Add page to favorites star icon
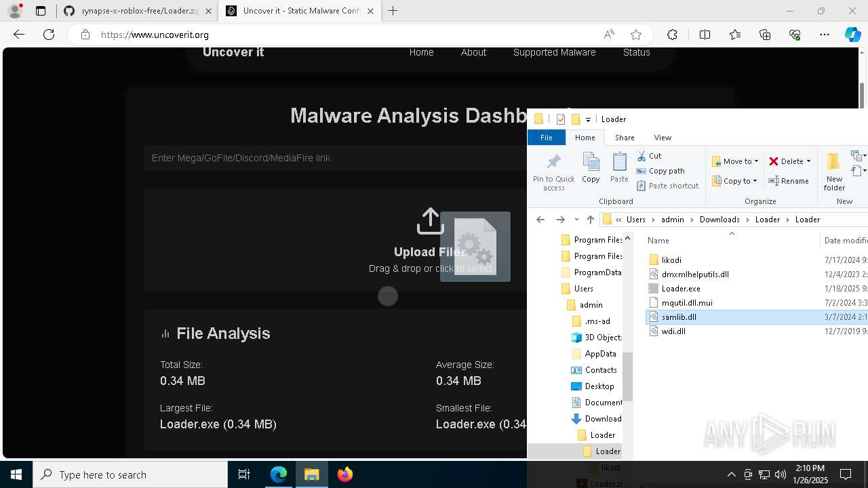 click(636, 35)
